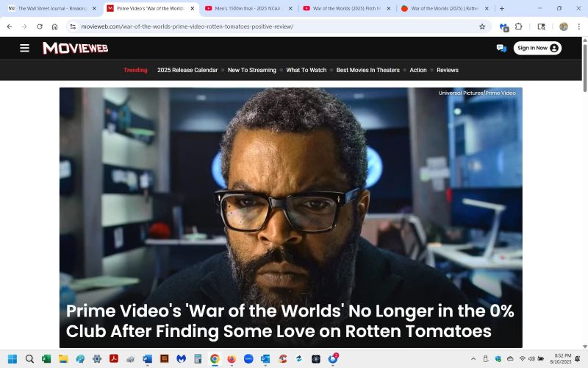This screenshot has height=368, width=588.
Task: Reload the current page
Action: [40, 26]
